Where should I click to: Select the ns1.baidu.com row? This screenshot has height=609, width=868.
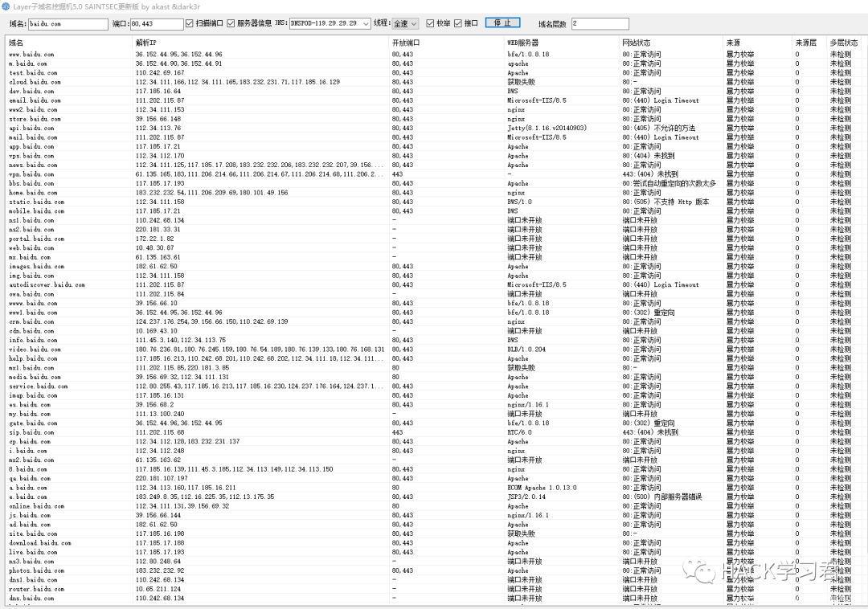tap(434, 220)
